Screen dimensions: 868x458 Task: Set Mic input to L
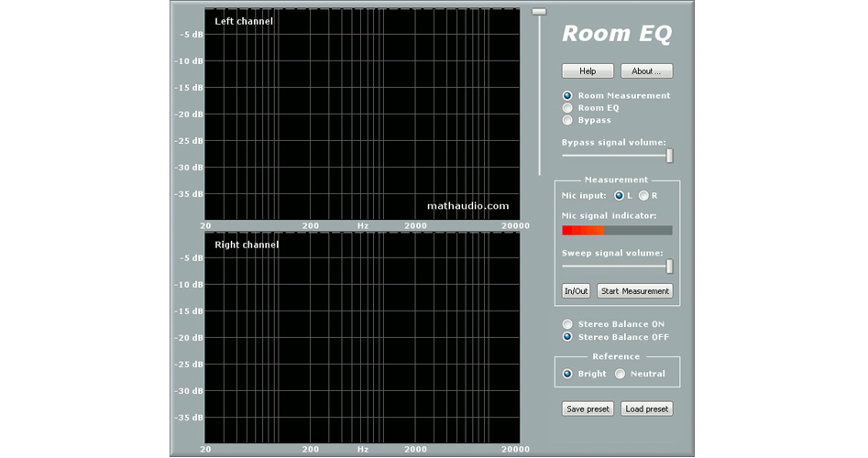620,196
